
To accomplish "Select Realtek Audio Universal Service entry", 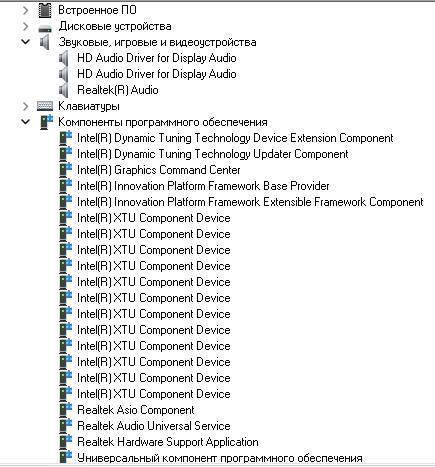I will point(154,426).
